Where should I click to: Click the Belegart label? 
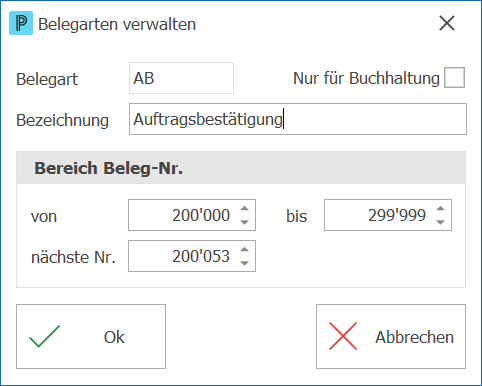click(x=47, y=80)
